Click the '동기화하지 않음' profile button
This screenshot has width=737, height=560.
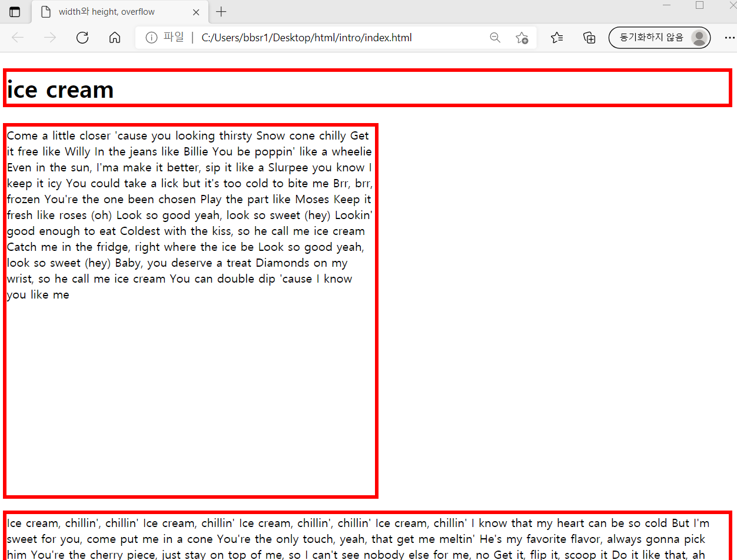pos(659,38)
